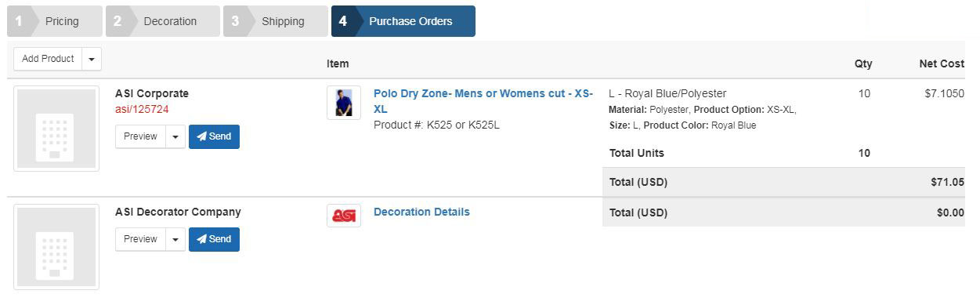This screenshot has height=305, width=980.
Task: Click the ASI Decorator Company placeholder image
Action: pyautogui.click(x=56, y=247)
